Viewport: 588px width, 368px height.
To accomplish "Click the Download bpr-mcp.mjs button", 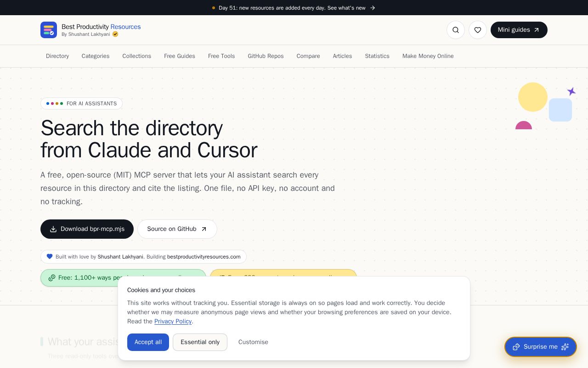I will tap(87, 229).
